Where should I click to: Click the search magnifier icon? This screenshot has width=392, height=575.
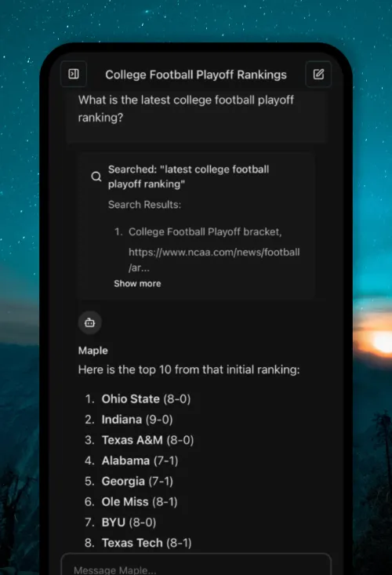(x=96, y=177)
